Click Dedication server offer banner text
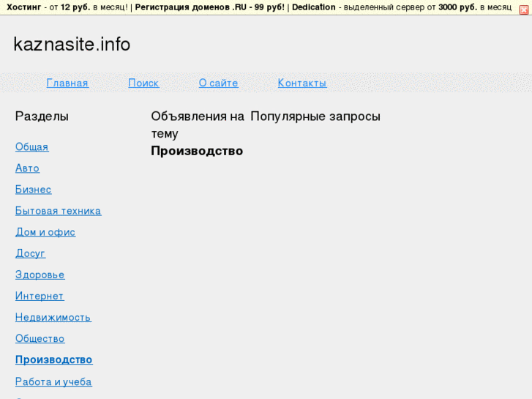The height and width of the screenshot is (399, 532). (402, 7)
